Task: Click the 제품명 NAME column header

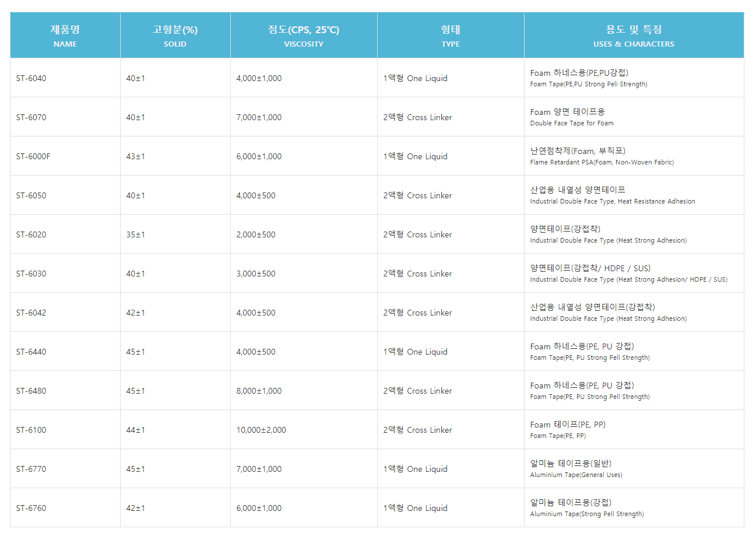Action: point(65,36)
